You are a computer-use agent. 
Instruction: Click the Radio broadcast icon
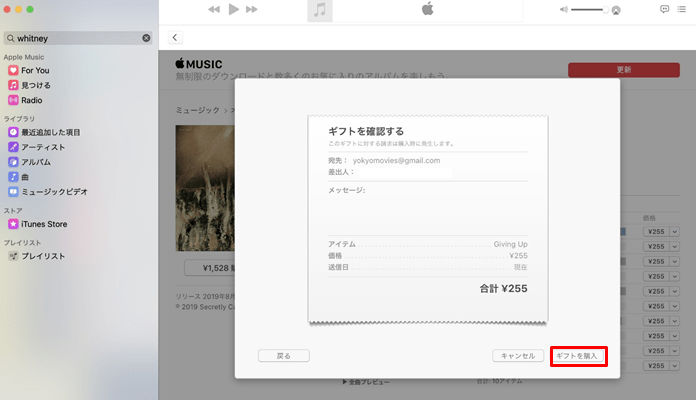[x=13, y=100]
